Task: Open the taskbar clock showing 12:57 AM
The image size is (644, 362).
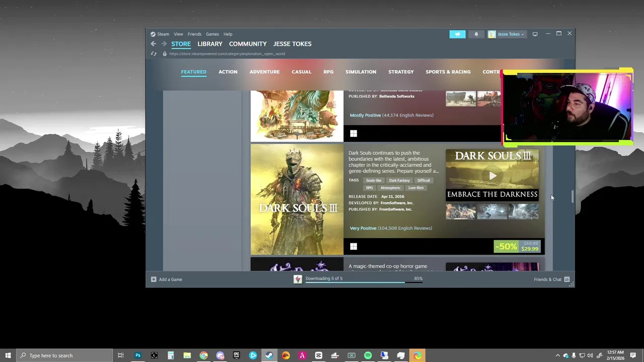Action: click(x=616, y=355)
